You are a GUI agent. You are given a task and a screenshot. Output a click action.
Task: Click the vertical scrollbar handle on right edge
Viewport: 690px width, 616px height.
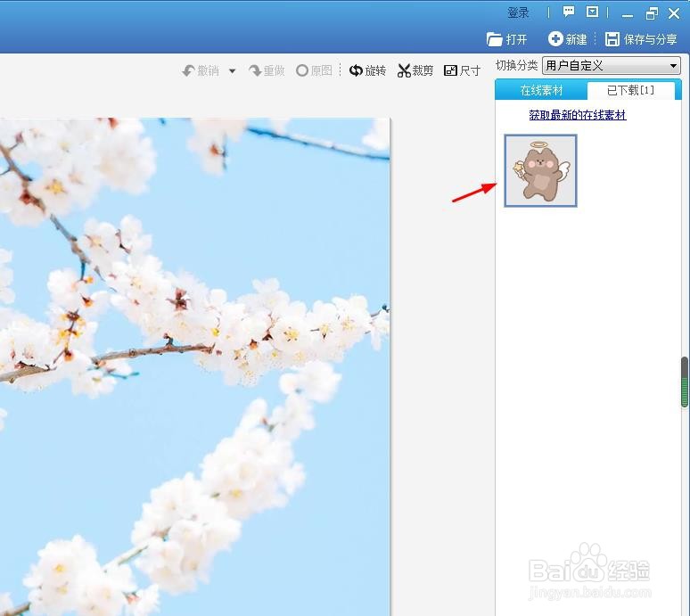(685, 382)
